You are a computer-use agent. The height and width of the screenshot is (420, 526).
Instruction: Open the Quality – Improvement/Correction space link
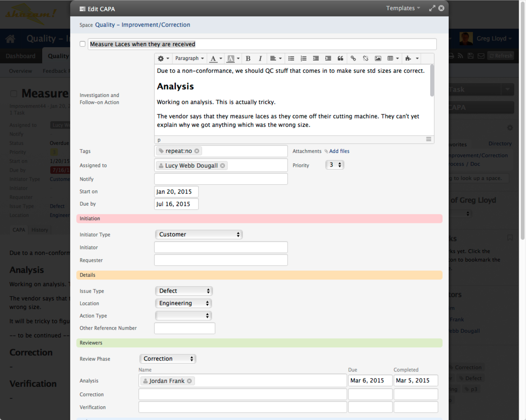pyautogui.click(x=143, y=25)
